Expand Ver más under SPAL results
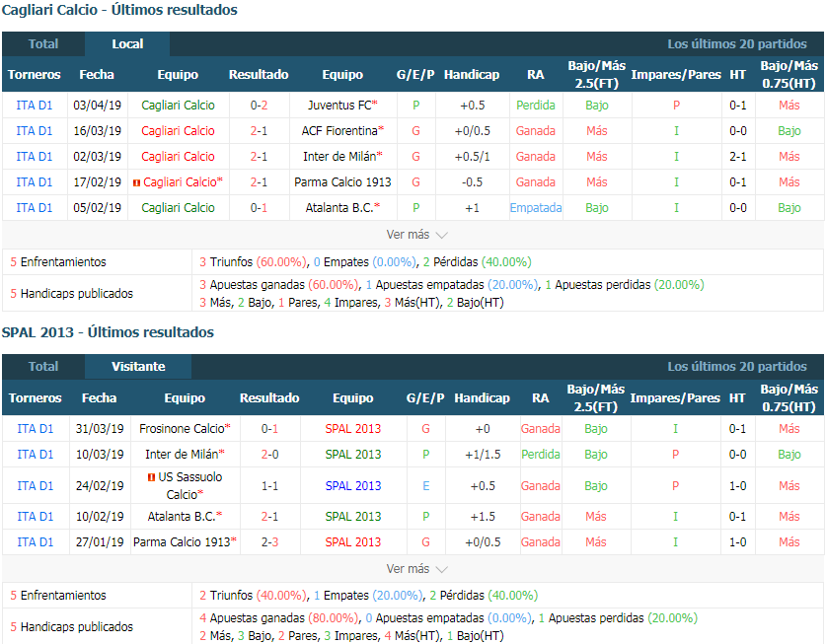Screen dimensions: 826x644 point(416,569)
